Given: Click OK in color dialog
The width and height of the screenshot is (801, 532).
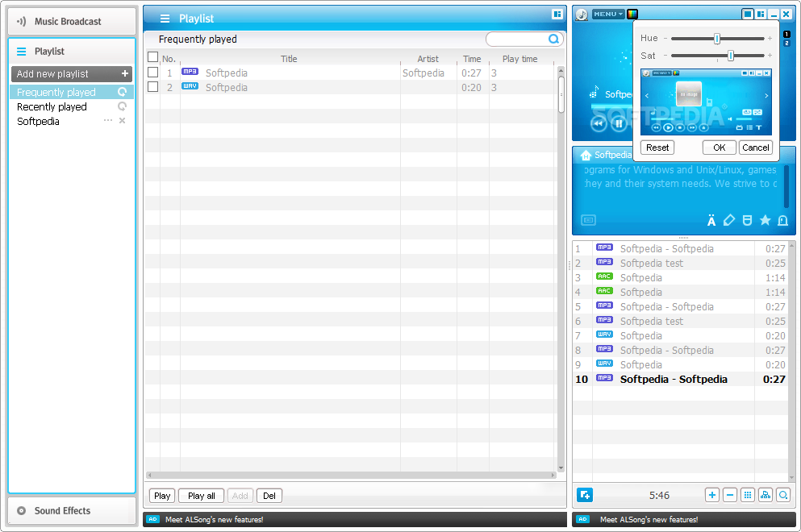Looking at the screenshot, I should click(x=720, y=148).
